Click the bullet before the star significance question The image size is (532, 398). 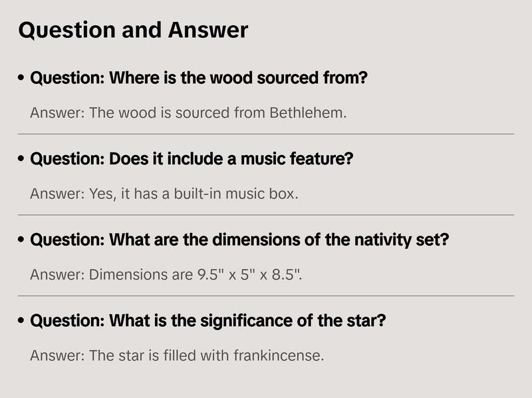tap(22, 321)
